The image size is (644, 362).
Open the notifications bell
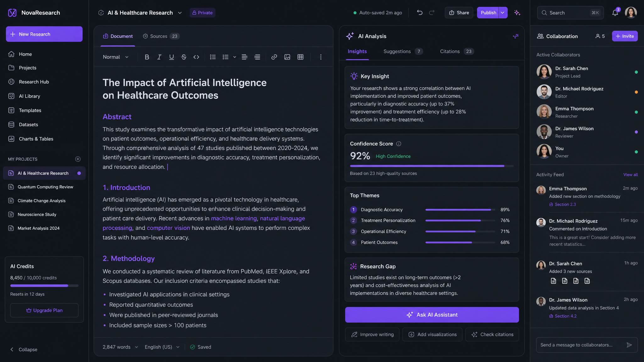pyautogui.click(x=615, y=13)
